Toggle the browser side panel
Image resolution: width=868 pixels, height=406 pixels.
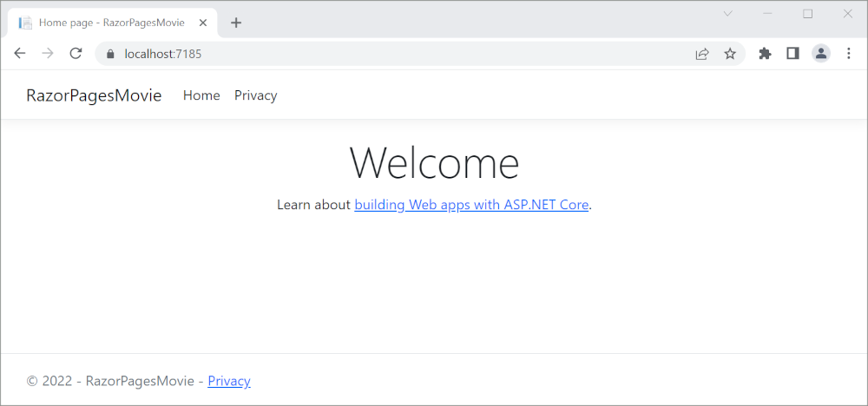792,54
